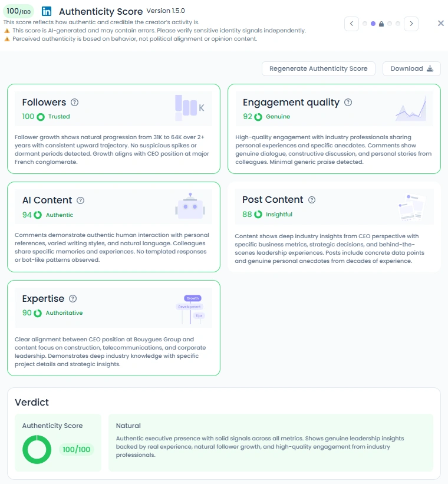Click the Followers bar chart illustration
This screenshot has height=484, width=448.
pos(190,108)
